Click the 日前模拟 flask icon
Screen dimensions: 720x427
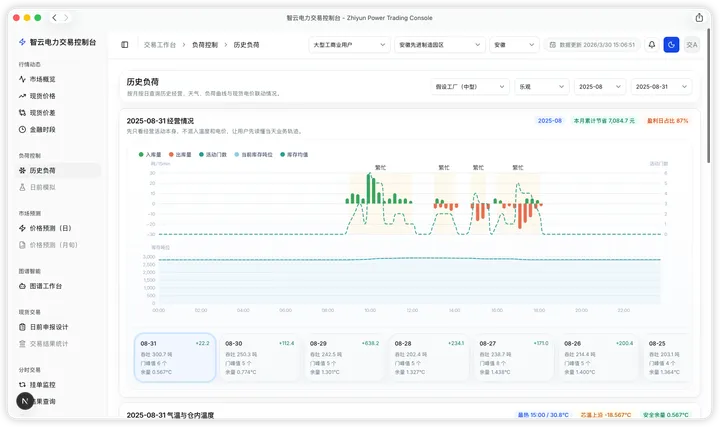(22, 187)
